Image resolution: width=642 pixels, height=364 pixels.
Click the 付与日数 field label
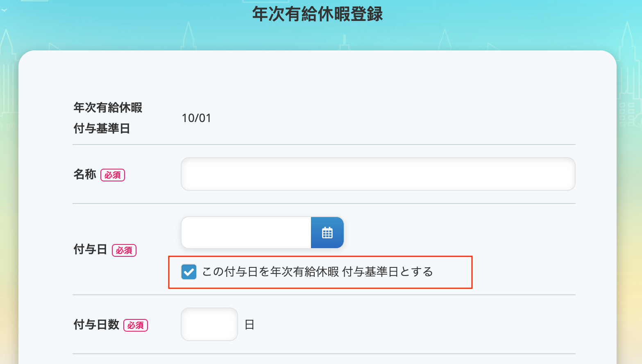click(x=96, y=325)
